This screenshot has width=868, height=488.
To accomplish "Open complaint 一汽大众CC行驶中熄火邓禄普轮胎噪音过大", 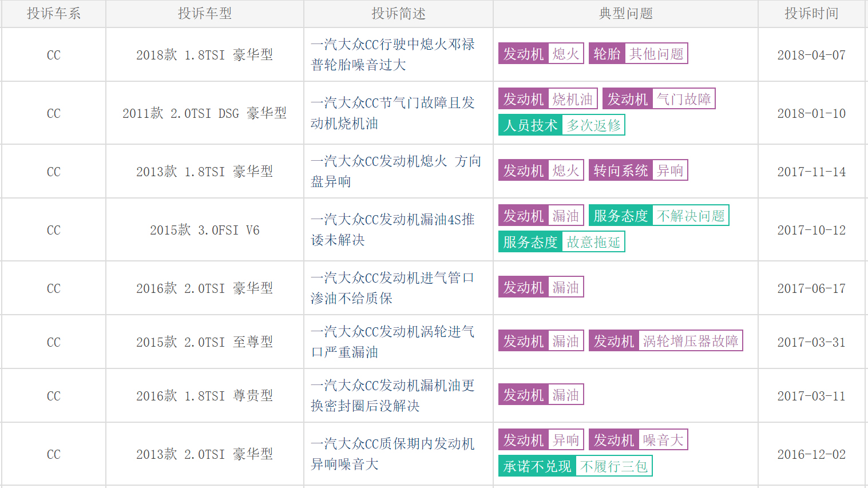I will pos(393,54).
